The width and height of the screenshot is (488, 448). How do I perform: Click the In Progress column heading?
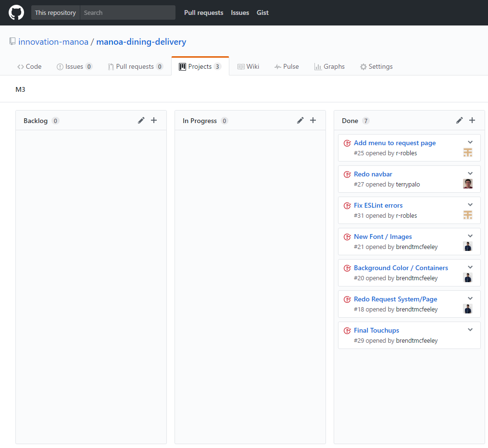200,121
